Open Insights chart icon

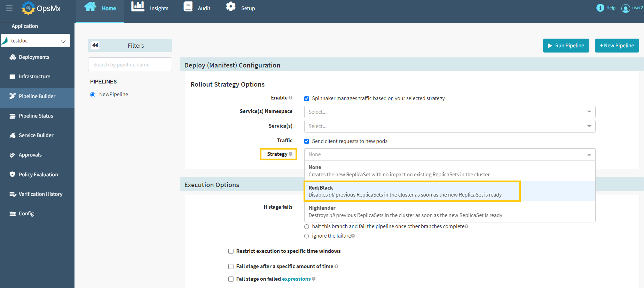pos(138,7)
